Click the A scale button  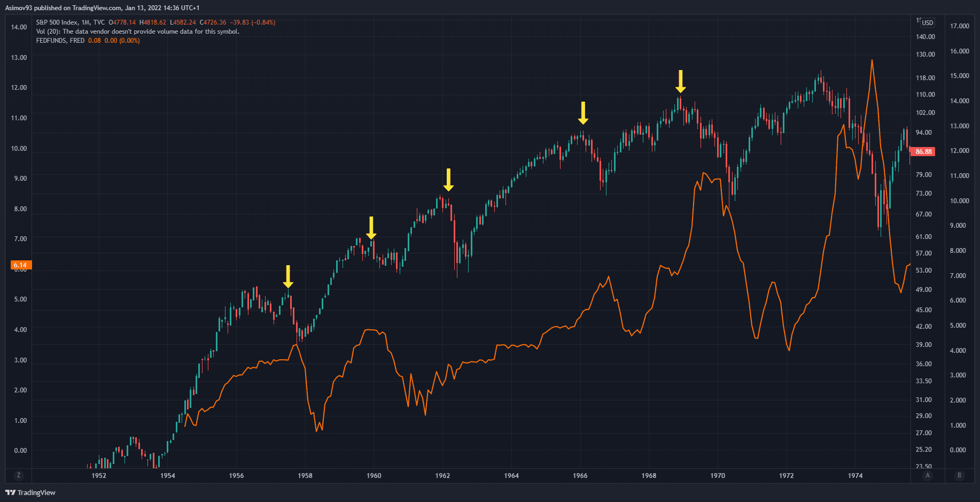[x=928, y=475]
